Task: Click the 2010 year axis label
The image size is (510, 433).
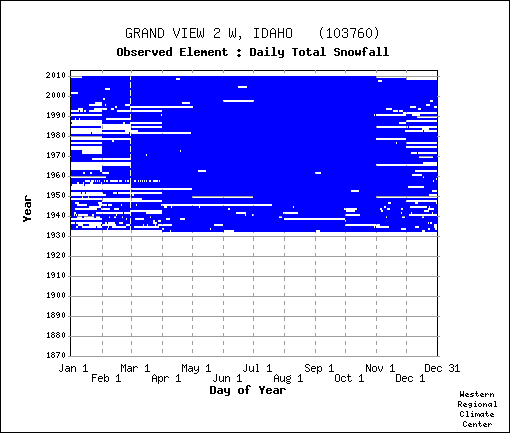Action: 56,76
